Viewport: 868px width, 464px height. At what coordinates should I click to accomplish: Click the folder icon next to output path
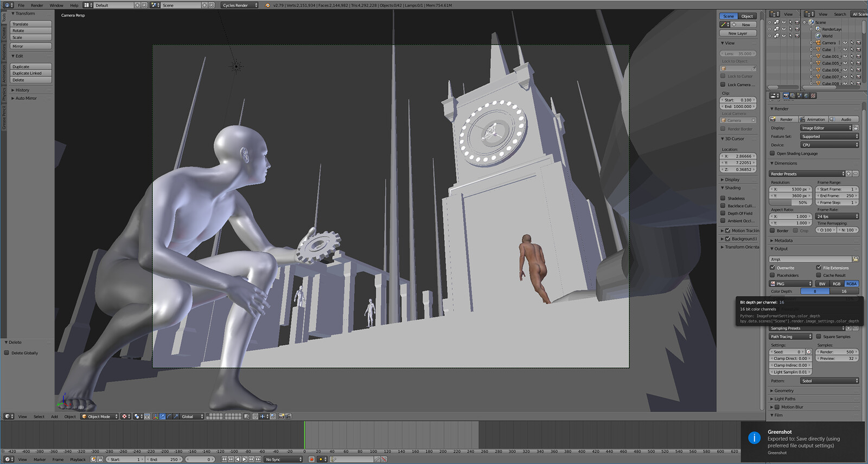pos(856,259)
